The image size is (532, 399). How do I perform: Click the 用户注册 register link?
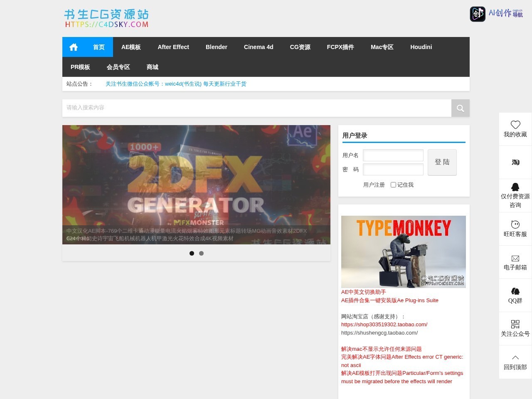tap(374, 185)
